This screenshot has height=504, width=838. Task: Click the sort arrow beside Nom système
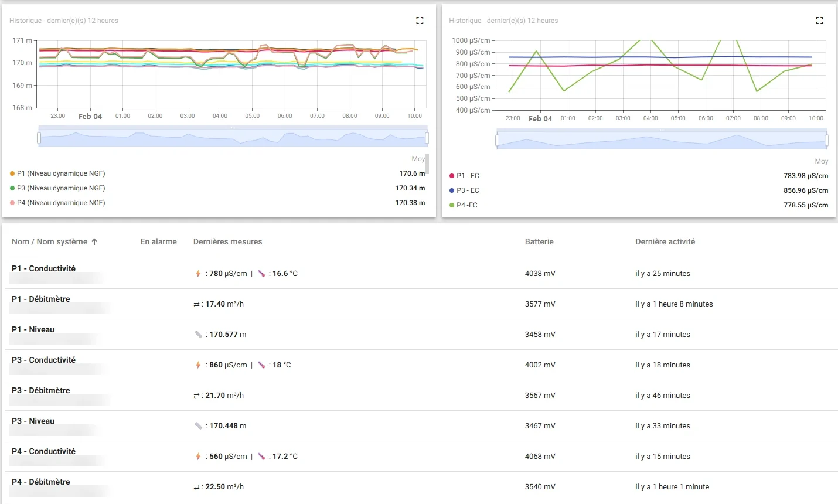(x=94, y=241)
